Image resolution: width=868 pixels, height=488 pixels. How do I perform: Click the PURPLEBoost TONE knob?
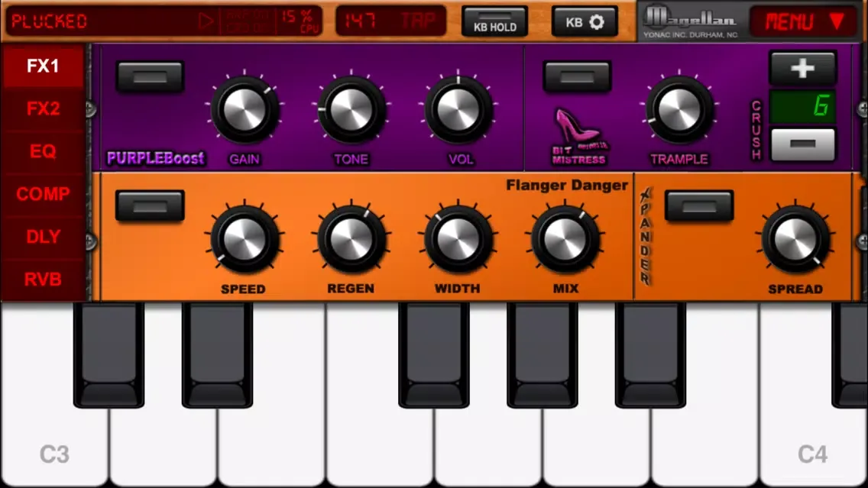click(x=351, y=109)
